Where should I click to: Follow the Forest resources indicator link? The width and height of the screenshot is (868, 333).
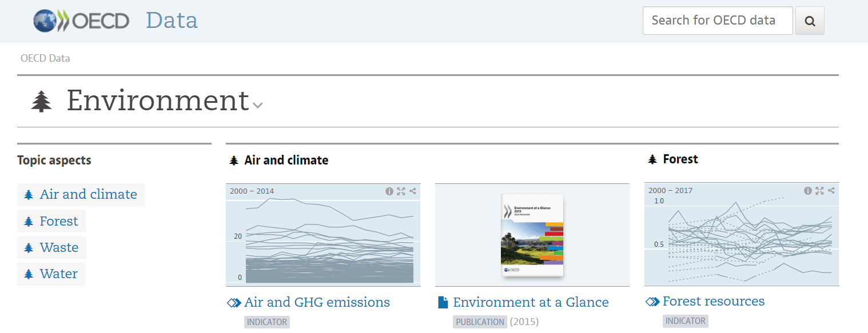pyautogui.click(x=713, y=301)
